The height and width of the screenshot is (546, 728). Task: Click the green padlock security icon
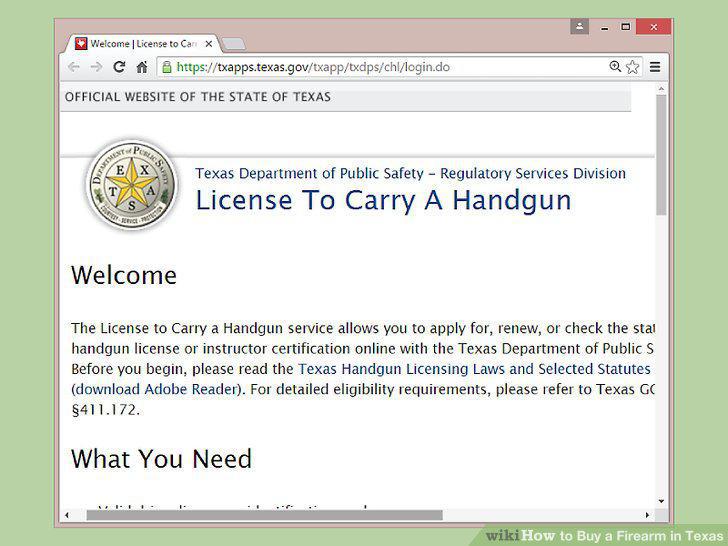[167, 67]
